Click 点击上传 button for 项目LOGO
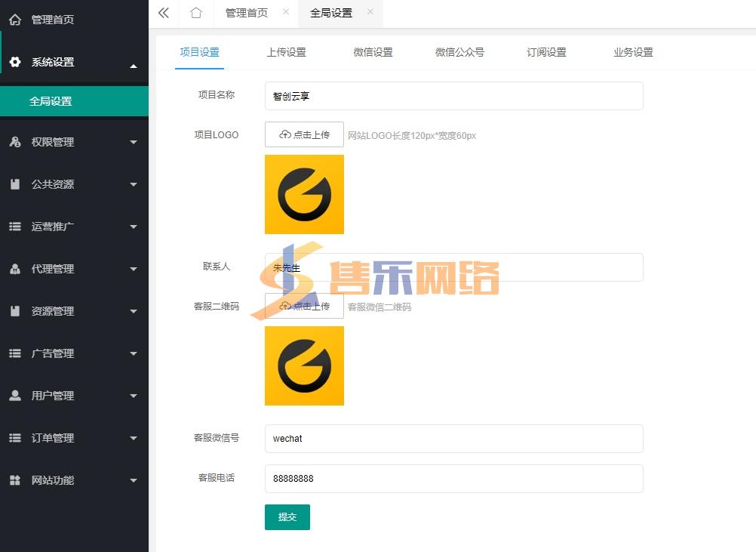 pyautogui.click(x=304, y=135)
